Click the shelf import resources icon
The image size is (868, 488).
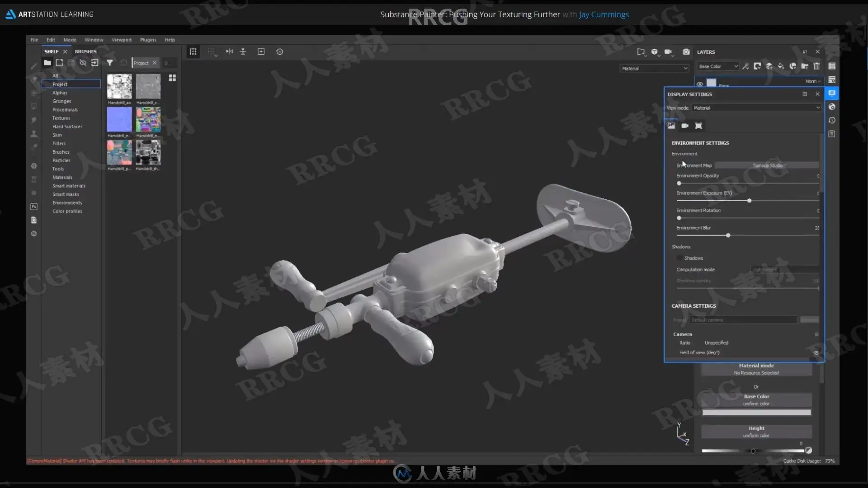pos(94,63)
